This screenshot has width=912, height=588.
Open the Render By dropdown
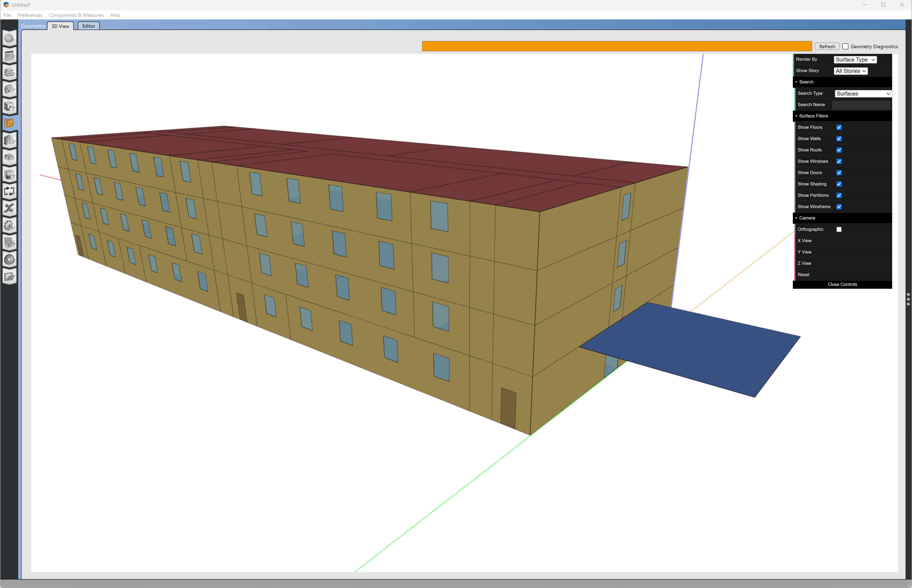click(x=855, y=60)
